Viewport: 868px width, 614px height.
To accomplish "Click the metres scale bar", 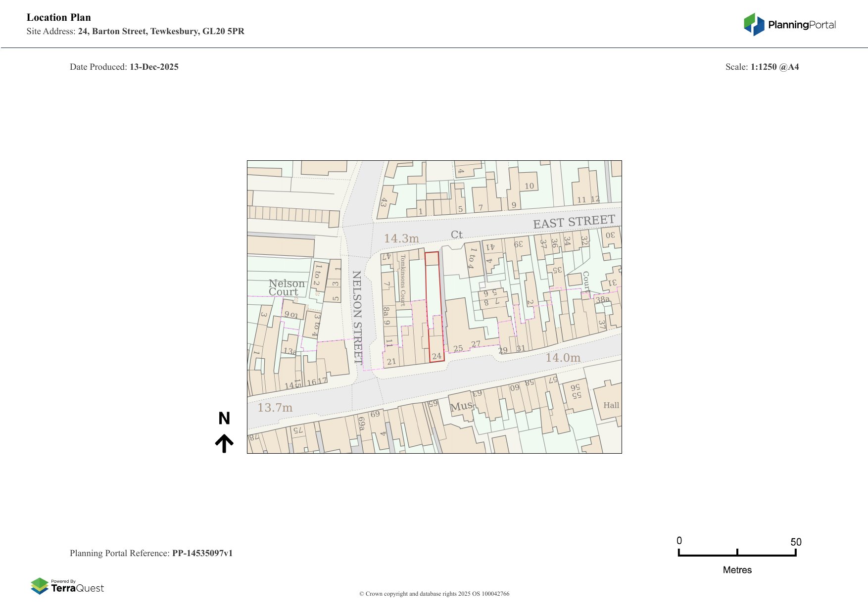I will click(737, 553).
